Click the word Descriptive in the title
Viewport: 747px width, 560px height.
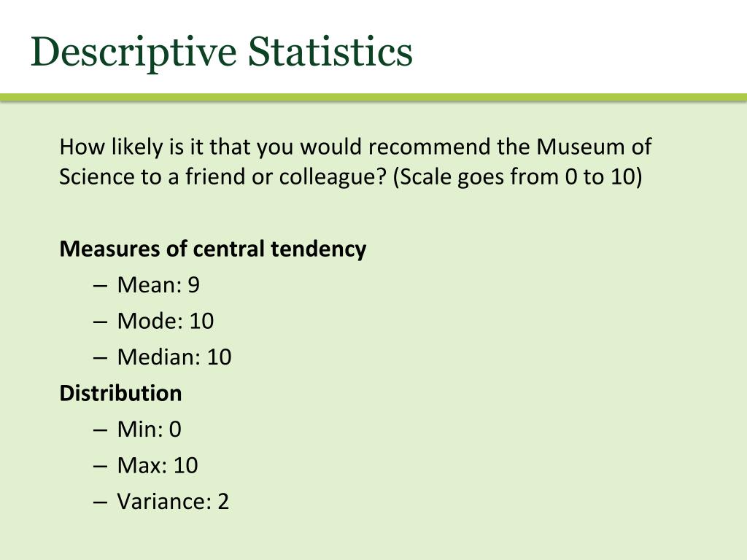point(133,52)
